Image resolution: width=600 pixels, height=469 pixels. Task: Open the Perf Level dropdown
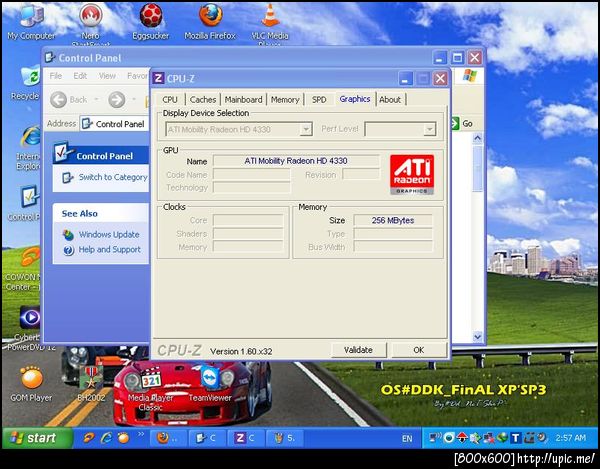click(x=429, y=129)
